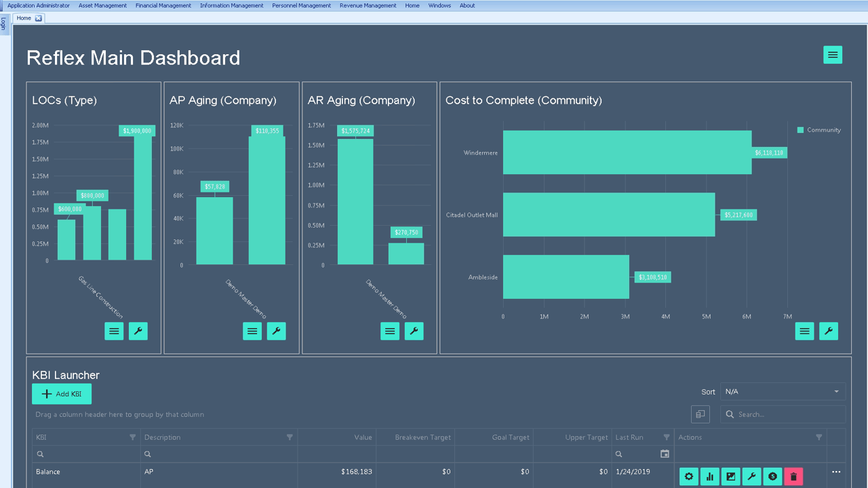Open filter funnel on Description column
This screenshot has width=868, height=488.
(x=290, y=437)
